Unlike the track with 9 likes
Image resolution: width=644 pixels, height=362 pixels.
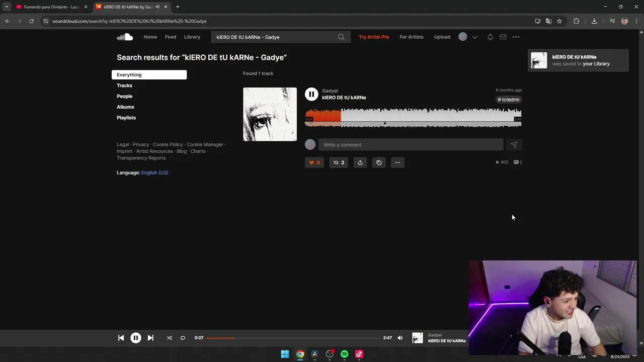(314, 162)
